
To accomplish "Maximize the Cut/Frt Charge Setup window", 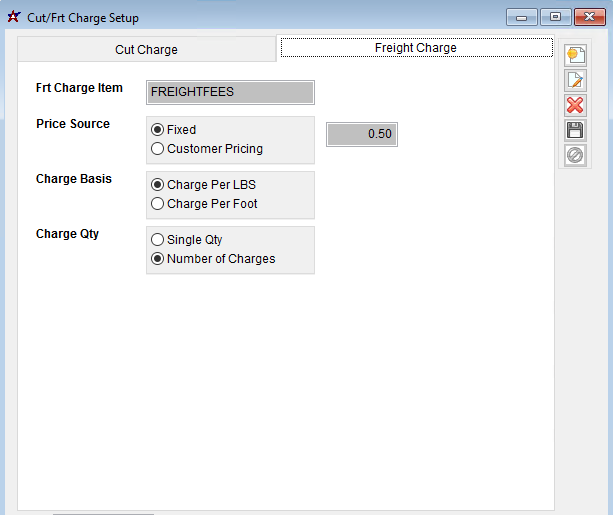I will (556, 17).
